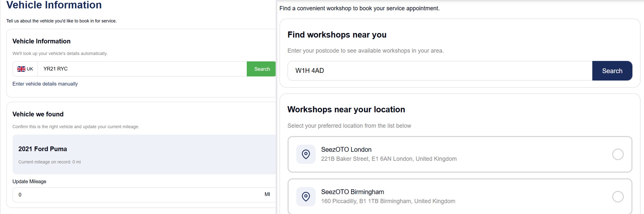Click the 2021 Ford Puma vehicle title
The height and width of the screenshot is (214, 644).
[x=43, y=149]
